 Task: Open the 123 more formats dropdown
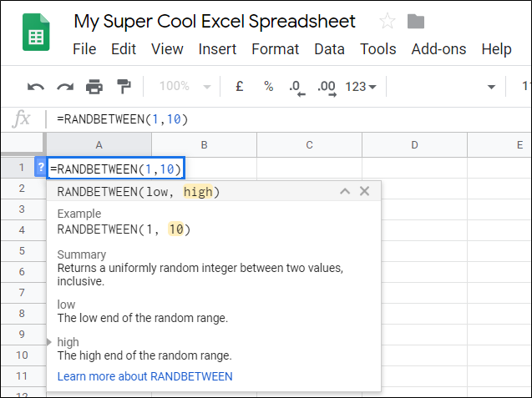coord(361,86)
